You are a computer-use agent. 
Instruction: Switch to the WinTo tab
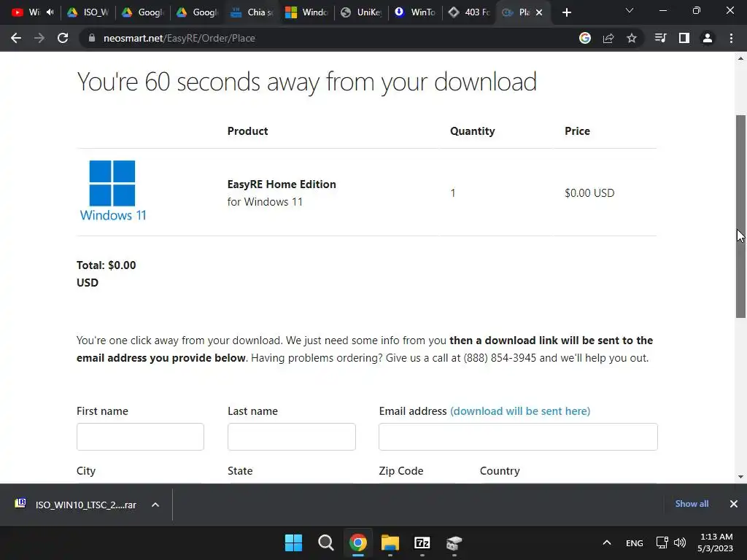(416, 12)
